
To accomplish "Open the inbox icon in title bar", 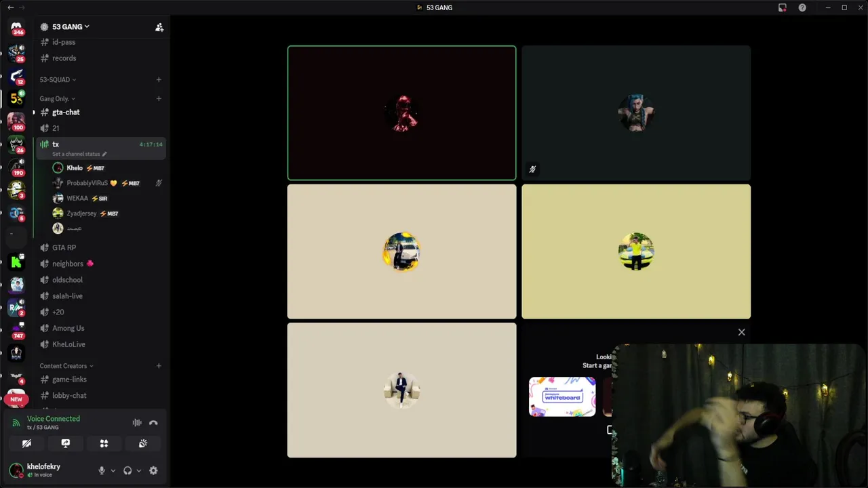I will pos(782,7).
